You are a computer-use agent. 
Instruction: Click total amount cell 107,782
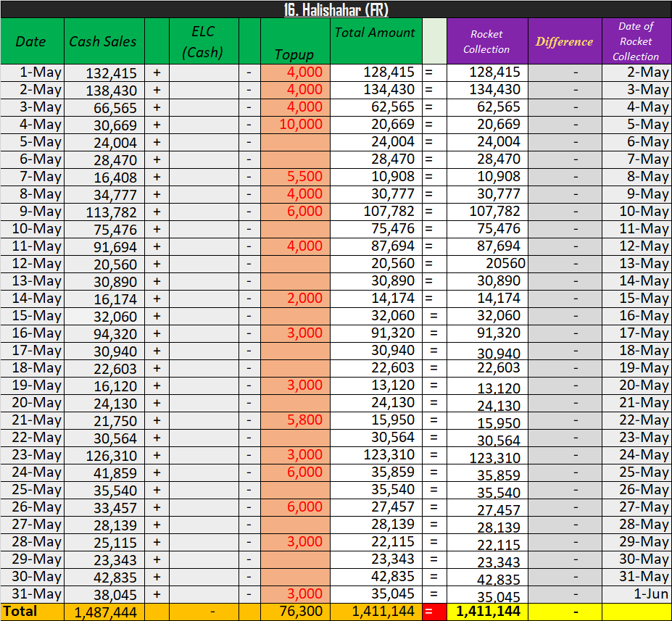click(x=376, y=212)
